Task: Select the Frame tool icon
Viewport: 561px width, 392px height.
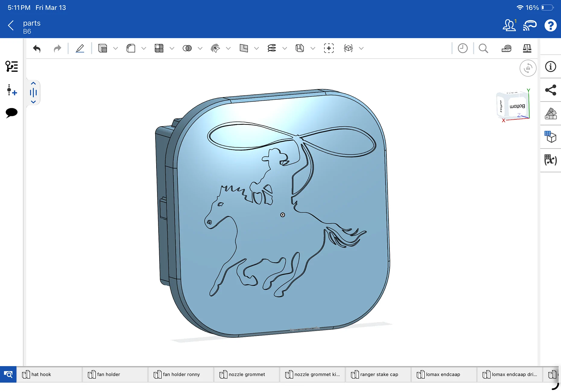Action: click(348, 48)
